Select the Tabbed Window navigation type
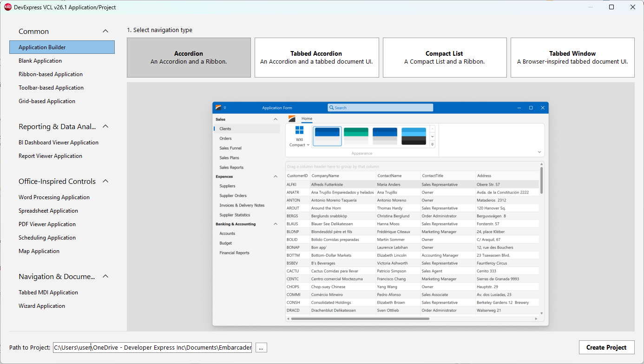644x364 pixels. pyautogui.click(x=572, y=58)
